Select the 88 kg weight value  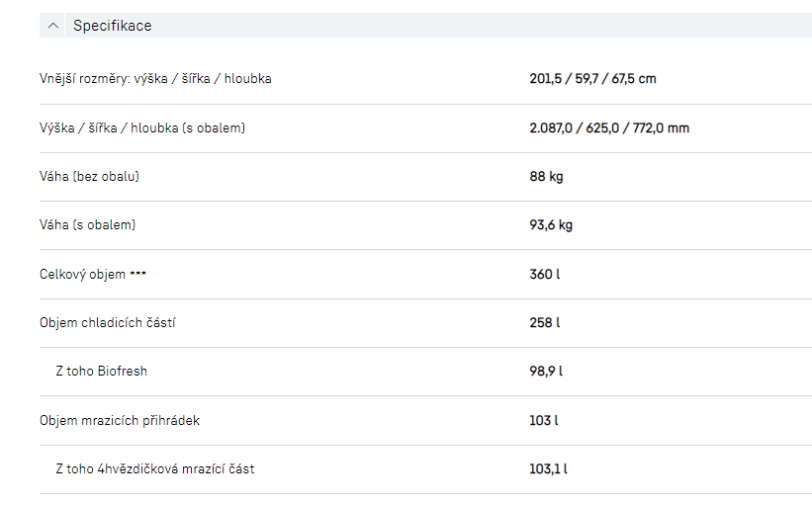pos(546,177)
